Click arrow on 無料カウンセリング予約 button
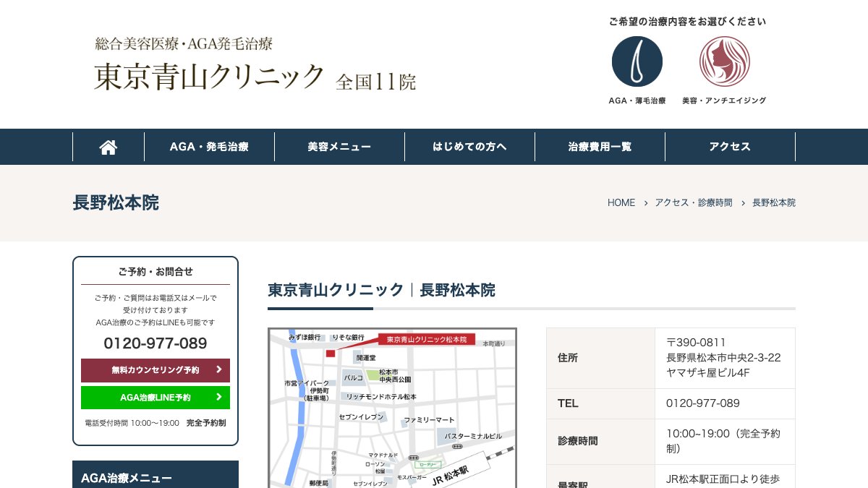The width and height of the screenshot is (868, 488). (x=218, y=370)
